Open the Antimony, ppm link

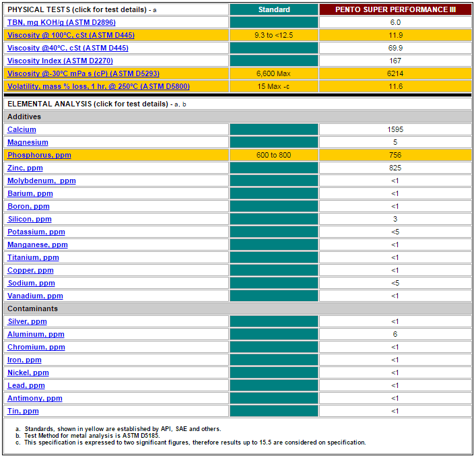pos(34,398)
